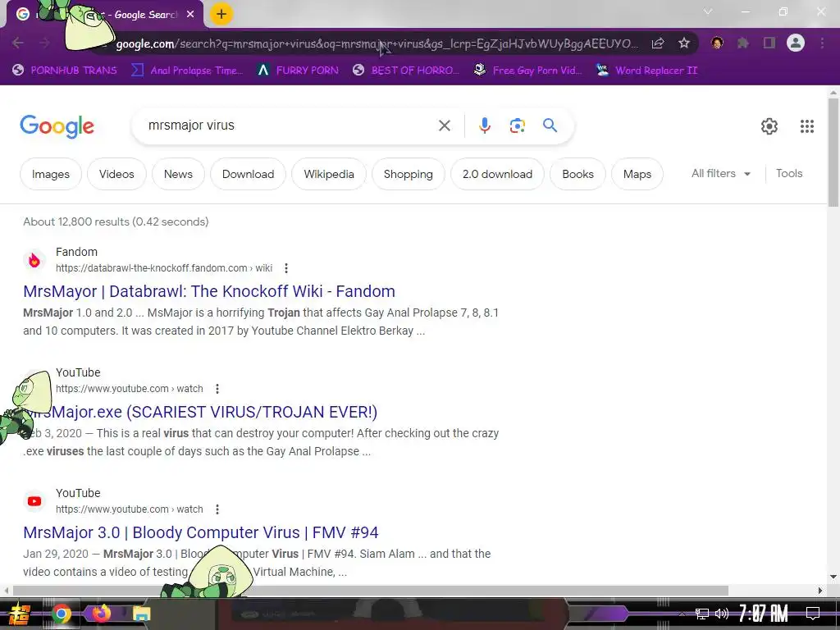Open the Google apps grid
The image size is (840, 630).
click(807, 126)
